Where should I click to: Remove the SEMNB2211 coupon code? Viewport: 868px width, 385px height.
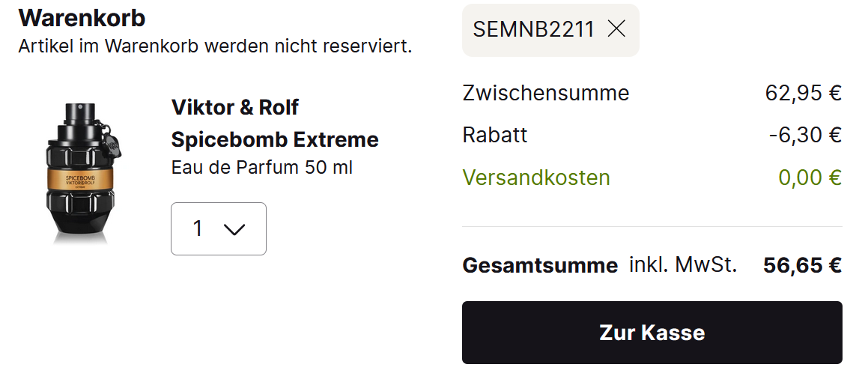tap(616, 29)
